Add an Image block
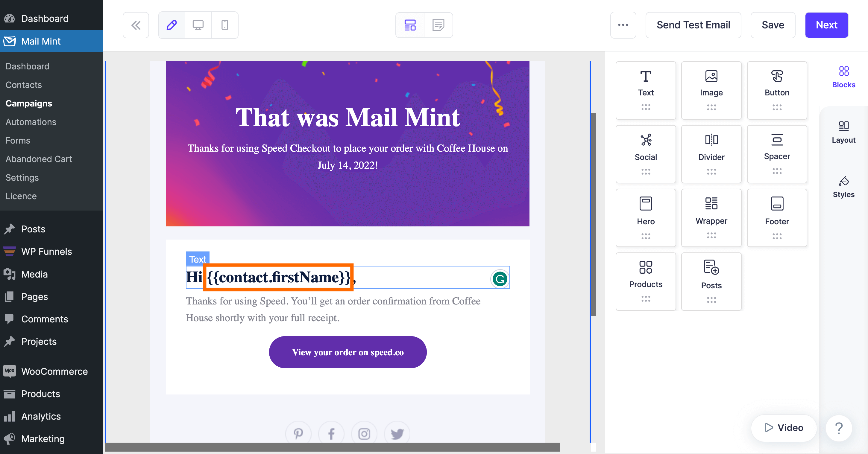The image size is (868, 454). pyautogui.click(x=711, y=90)
